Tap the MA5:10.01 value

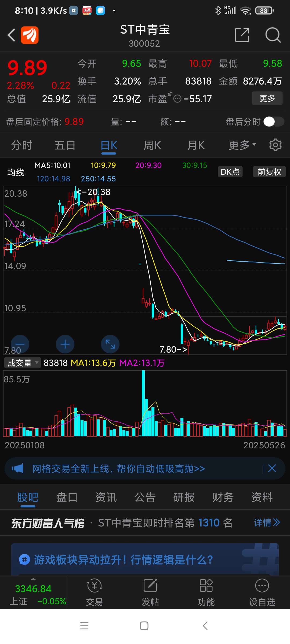pos(52,165)
